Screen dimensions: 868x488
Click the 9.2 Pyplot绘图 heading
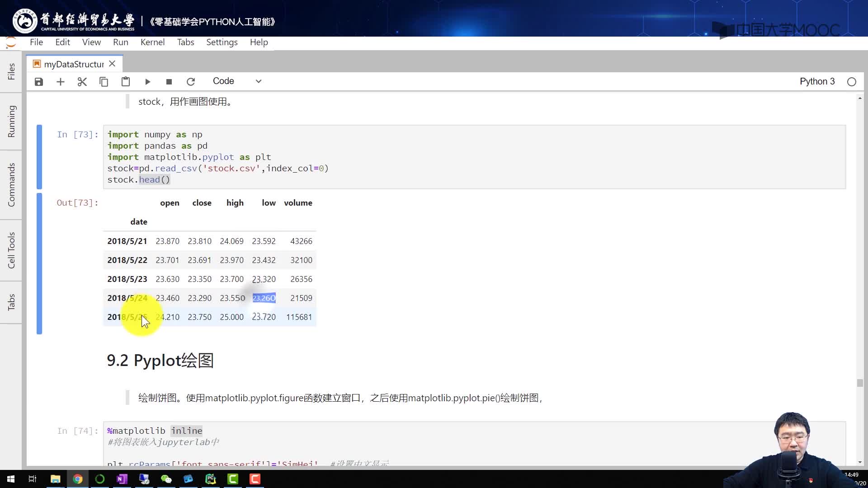160,361
